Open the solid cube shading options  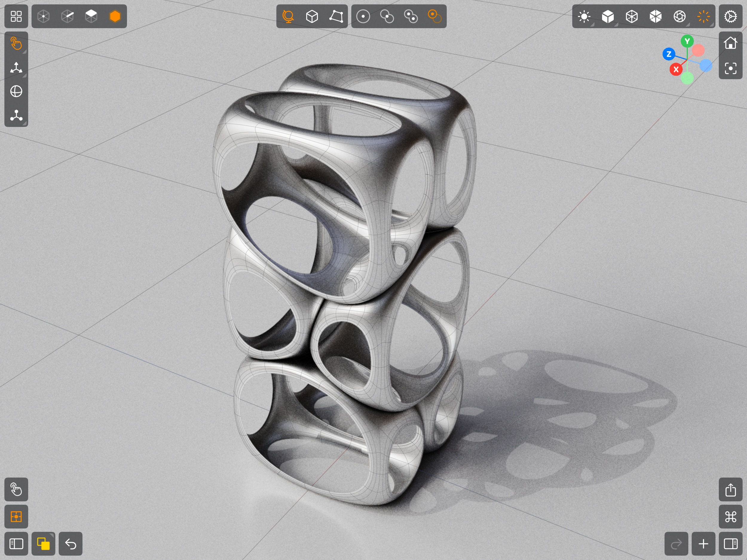(x=608, y=16)
